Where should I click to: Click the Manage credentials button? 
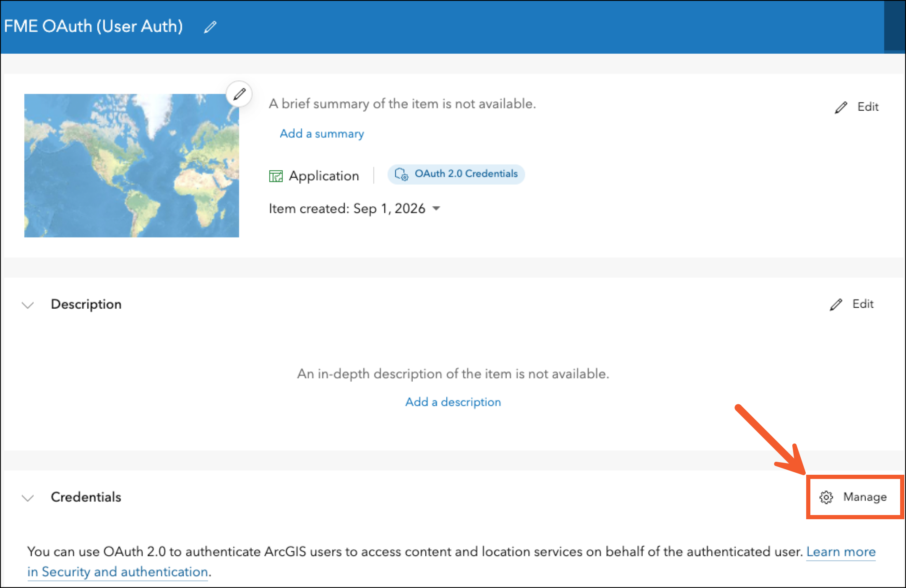point(854,497)
